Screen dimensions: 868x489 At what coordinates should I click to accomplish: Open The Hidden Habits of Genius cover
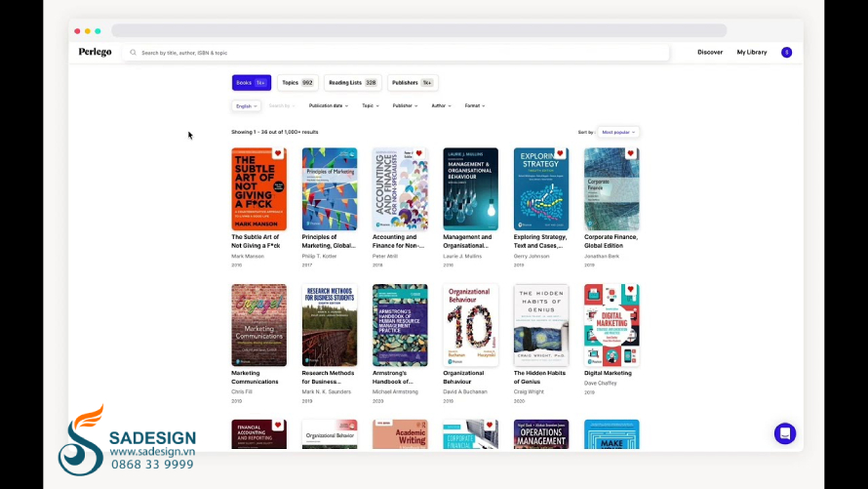pos(541,325)
